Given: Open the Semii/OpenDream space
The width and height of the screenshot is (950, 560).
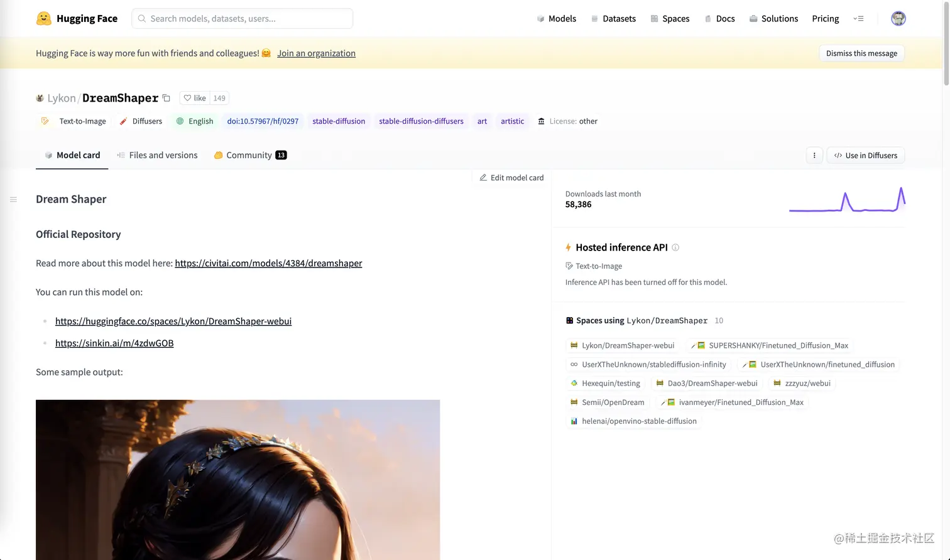Looking at the screenshot, I should tap(607, 402).
